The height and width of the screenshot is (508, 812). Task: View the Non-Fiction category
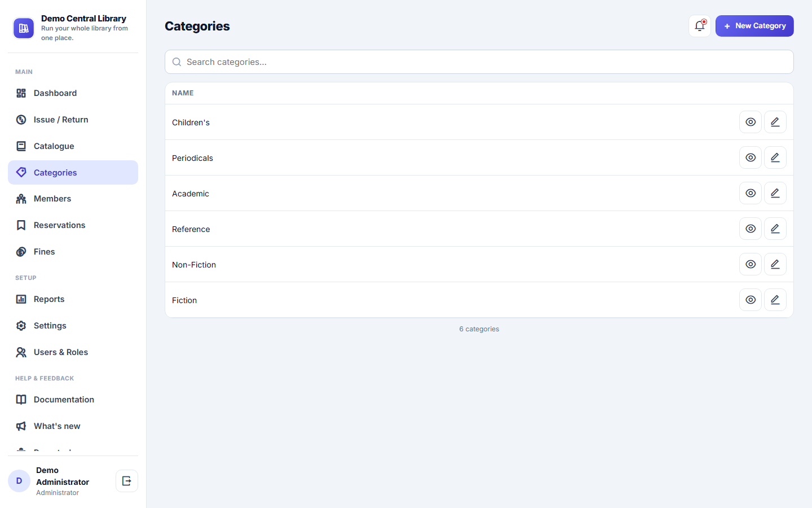751,264
